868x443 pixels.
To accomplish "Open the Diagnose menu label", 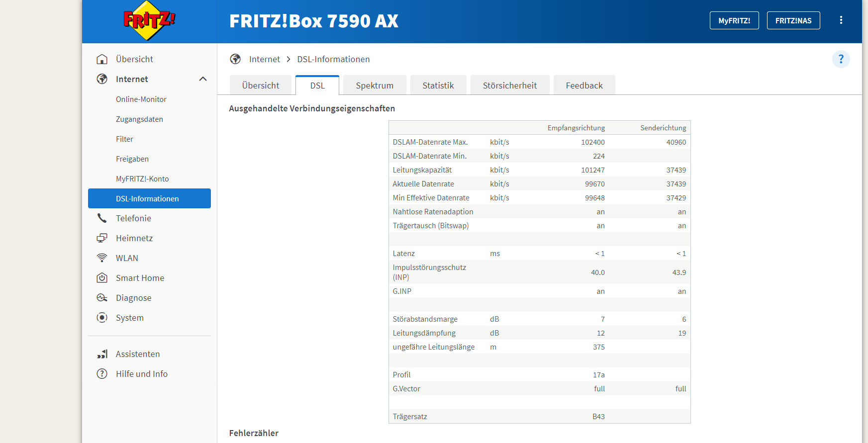I will click(133, 298).
